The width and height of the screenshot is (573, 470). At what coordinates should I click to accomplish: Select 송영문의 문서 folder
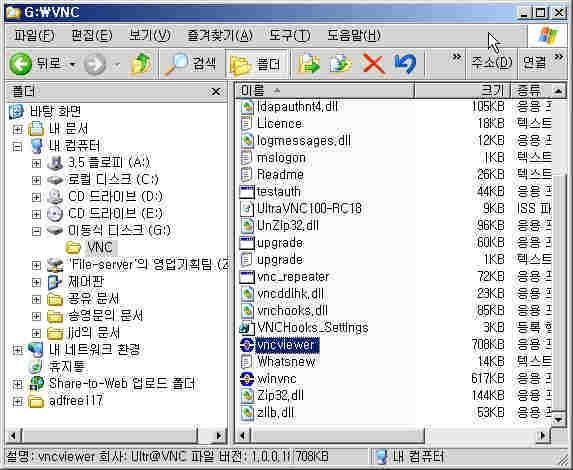[x=106, y=315]
